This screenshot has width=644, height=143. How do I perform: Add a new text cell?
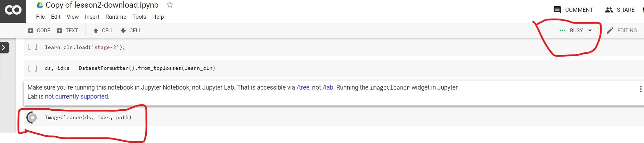[x=67, y=31]
